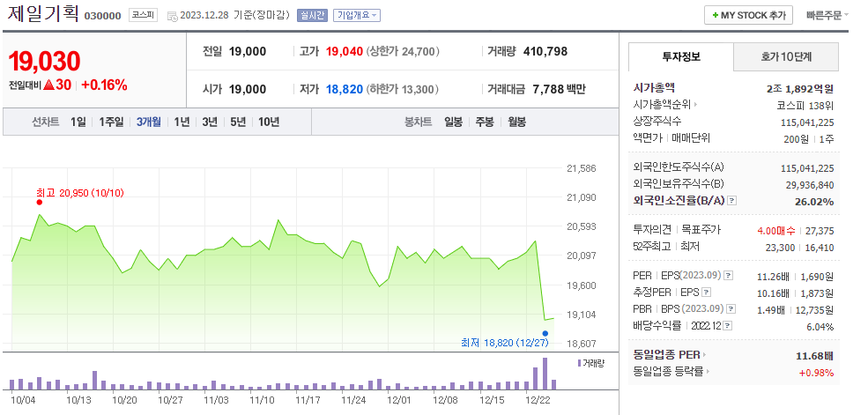The width and height of the screenshot is (868, 415).
Task: Click the 코스피 market badge
Action: [x=144, y=16]
